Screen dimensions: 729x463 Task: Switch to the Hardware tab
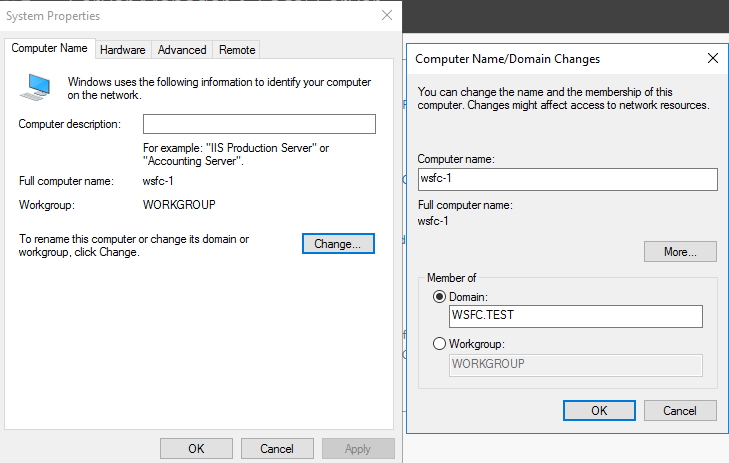click(x=123, y=49)
